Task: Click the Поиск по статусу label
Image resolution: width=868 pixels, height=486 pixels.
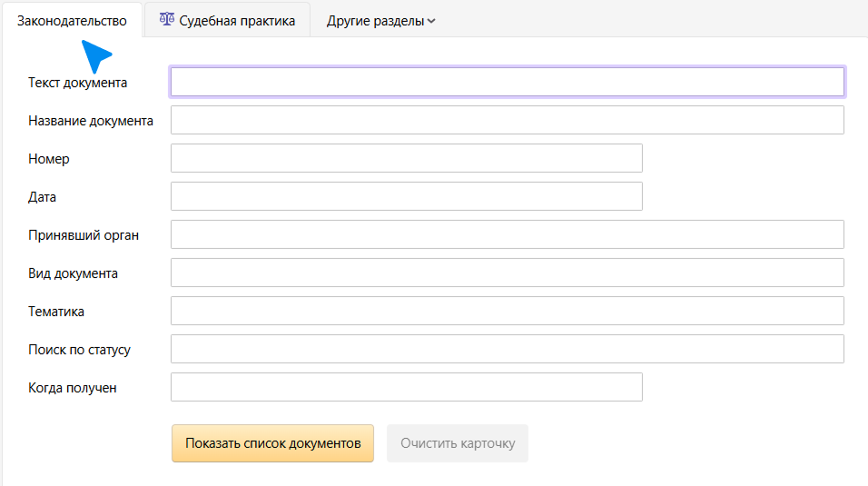Action: pos(79,351)
